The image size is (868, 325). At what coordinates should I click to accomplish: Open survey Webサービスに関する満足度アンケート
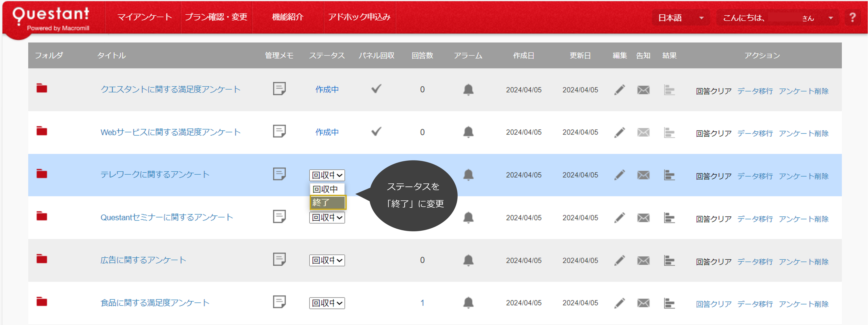(x=171, y=132)
